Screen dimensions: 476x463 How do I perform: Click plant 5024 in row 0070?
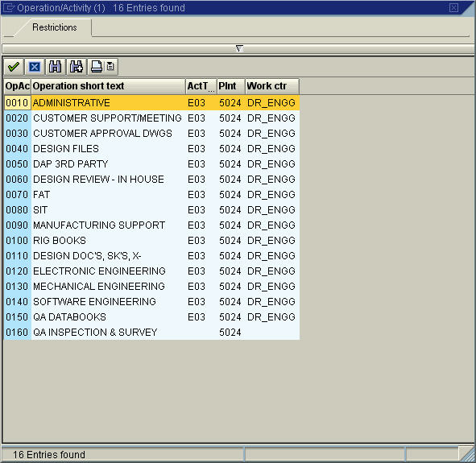230,195
